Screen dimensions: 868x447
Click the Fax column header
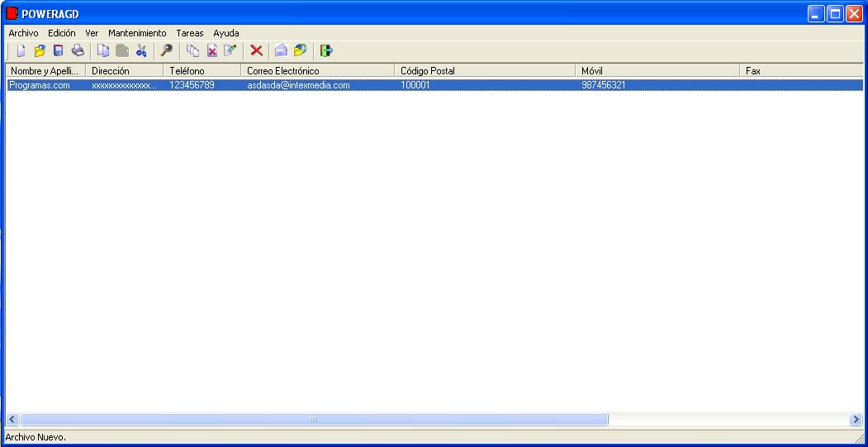tap(801, 71)
